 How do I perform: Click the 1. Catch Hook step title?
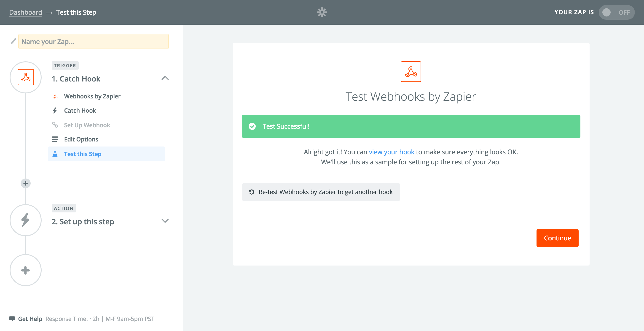pos(76,79)
